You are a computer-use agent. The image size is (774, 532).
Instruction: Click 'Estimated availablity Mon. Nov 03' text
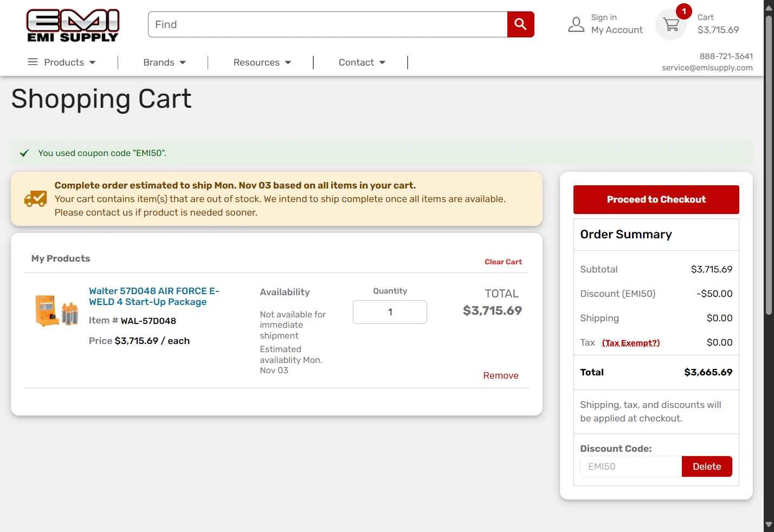point(291,360)
